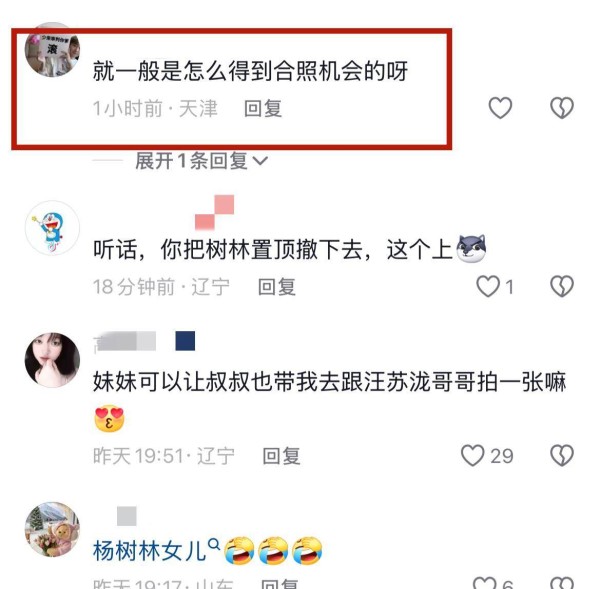Image resolution: width=600 pixels, height=589 pixels.
Task: Dislike the 汪苏泷 comment with broken heart
Action: pos(562,455)
